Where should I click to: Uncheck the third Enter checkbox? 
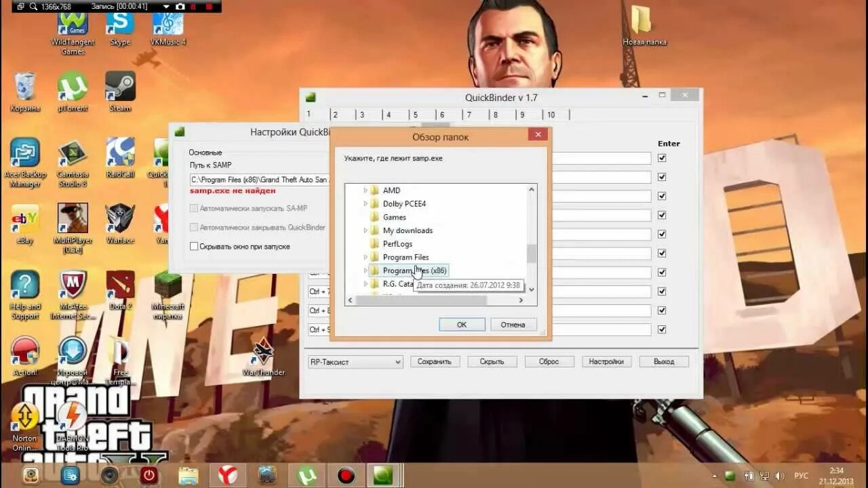coord(662,196)
